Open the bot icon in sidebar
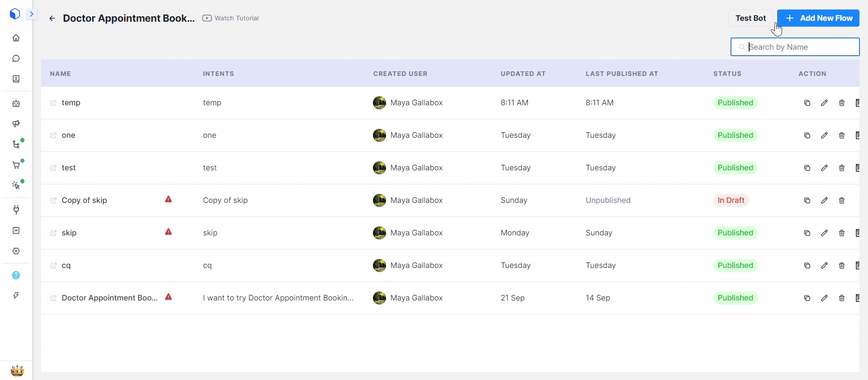 pos(16,103)
